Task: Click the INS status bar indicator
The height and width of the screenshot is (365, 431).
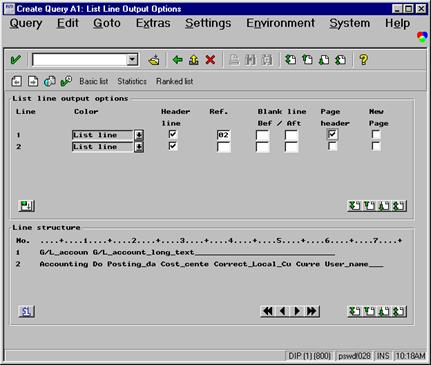Action: click(x=383, y=356)
